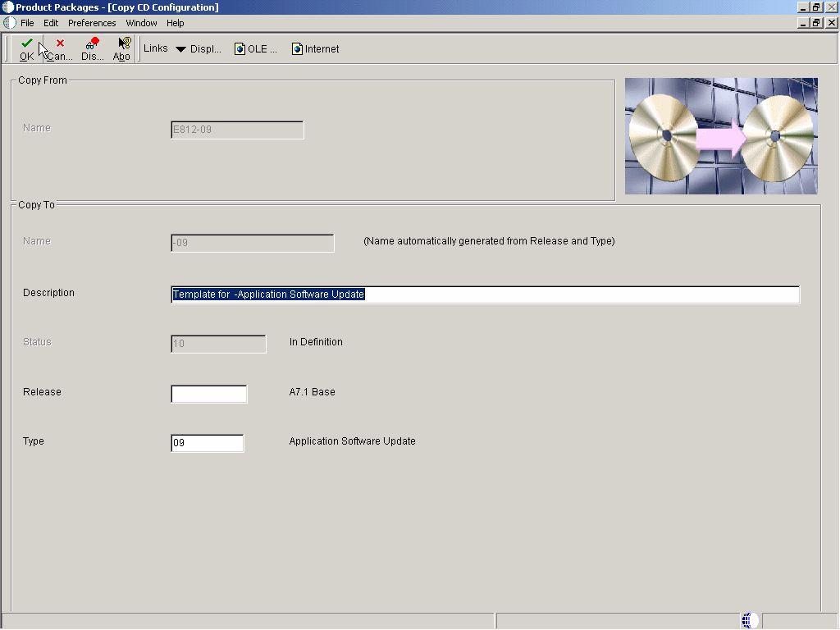Open the Edit menu

tap(51, 23)
